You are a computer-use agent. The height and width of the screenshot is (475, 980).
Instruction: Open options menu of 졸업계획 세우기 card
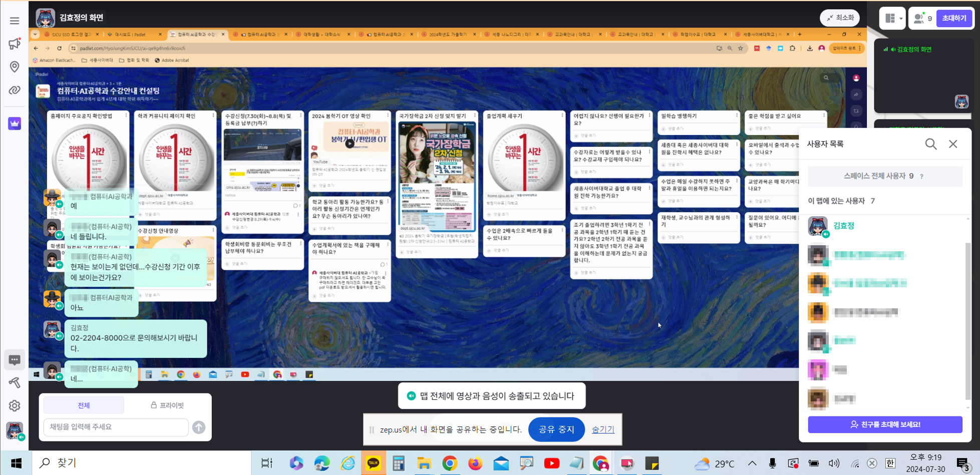(562, 115)
